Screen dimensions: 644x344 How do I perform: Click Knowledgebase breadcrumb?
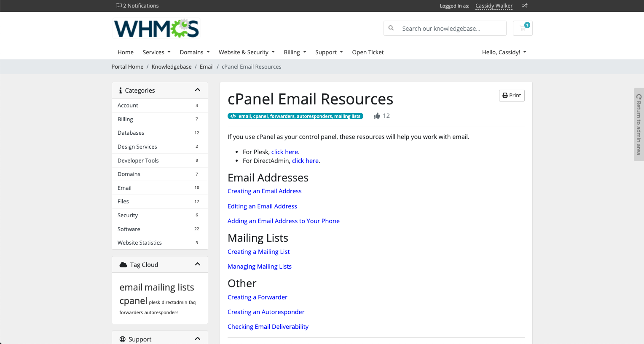(x=172, y=67)
